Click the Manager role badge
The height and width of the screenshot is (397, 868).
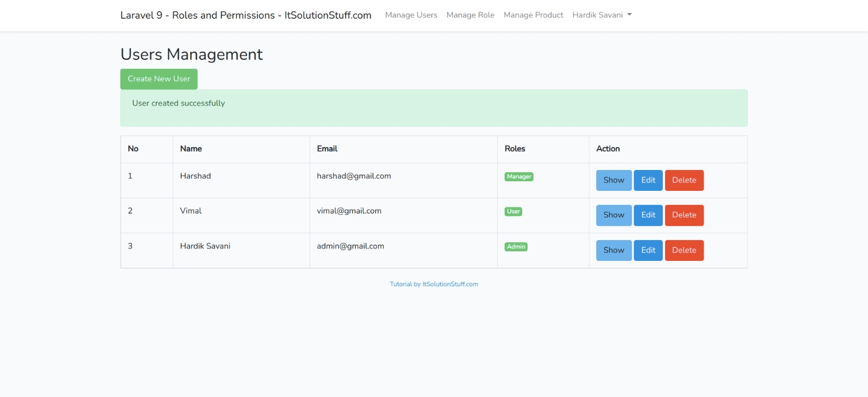(519, 177)
